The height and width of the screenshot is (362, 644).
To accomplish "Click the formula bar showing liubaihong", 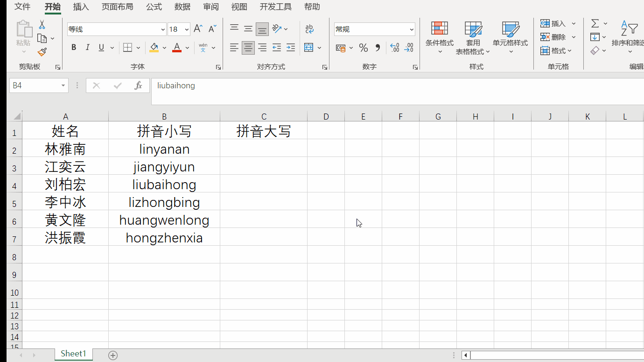I will pos(397,91).
